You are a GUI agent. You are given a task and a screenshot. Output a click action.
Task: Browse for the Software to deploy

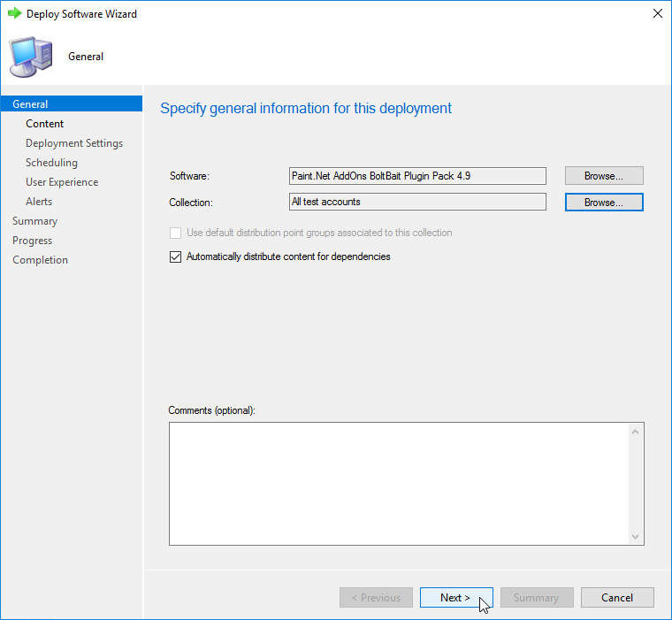(x=604, y=176)
